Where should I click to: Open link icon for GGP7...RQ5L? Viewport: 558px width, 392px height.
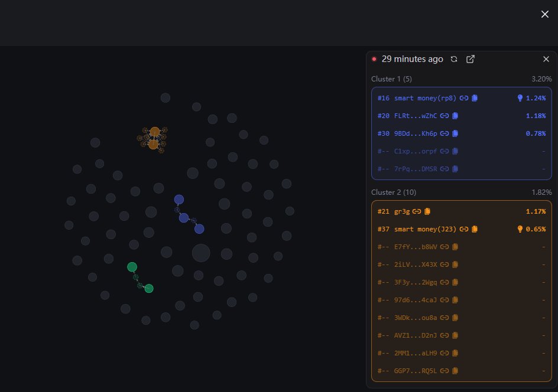444,371
